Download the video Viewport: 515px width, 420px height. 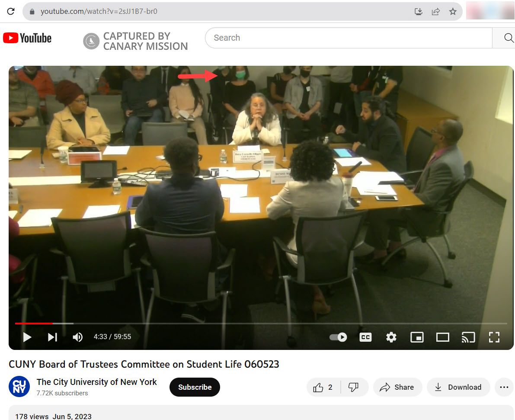(x=458, y=387)
